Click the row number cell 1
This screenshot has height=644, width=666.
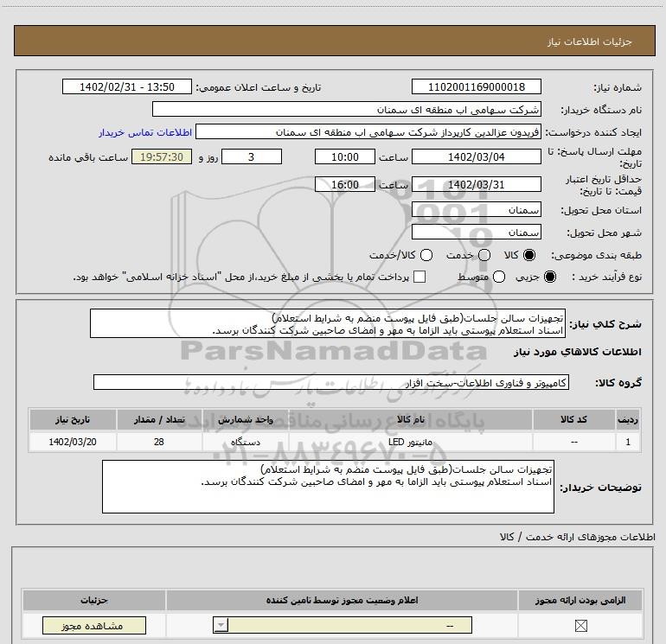tap(628, 442)
